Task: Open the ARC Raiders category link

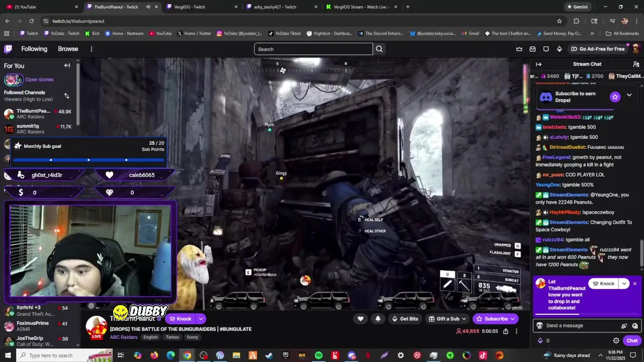Action: [x=124, y=337]
